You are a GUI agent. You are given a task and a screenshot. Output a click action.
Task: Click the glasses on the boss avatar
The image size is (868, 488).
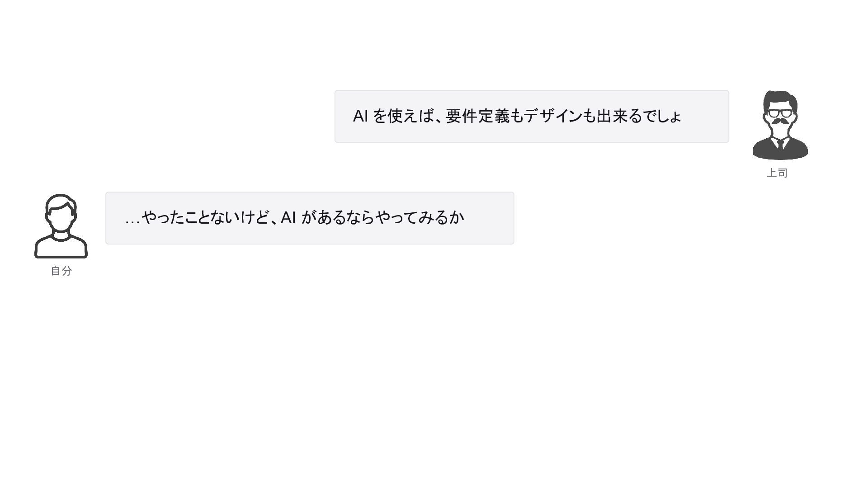click(780, 113)
